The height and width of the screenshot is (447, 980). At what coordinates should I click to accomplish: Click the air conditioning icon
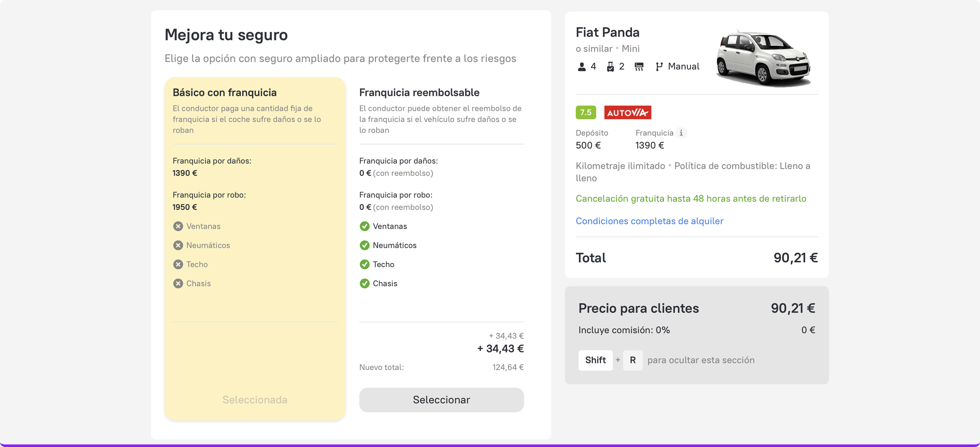[x=639, y=67]
